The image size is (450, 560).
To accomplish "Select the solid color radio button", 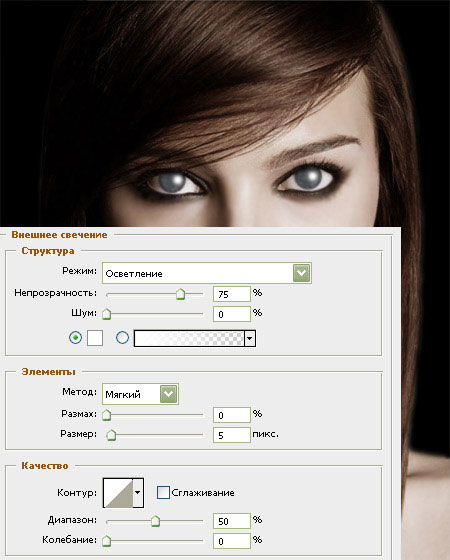I will tap(75, 338).
